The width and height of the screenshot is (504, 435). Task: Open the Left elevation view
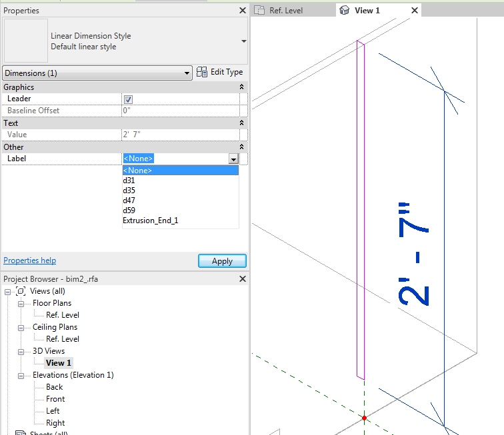tap(53, 411)
